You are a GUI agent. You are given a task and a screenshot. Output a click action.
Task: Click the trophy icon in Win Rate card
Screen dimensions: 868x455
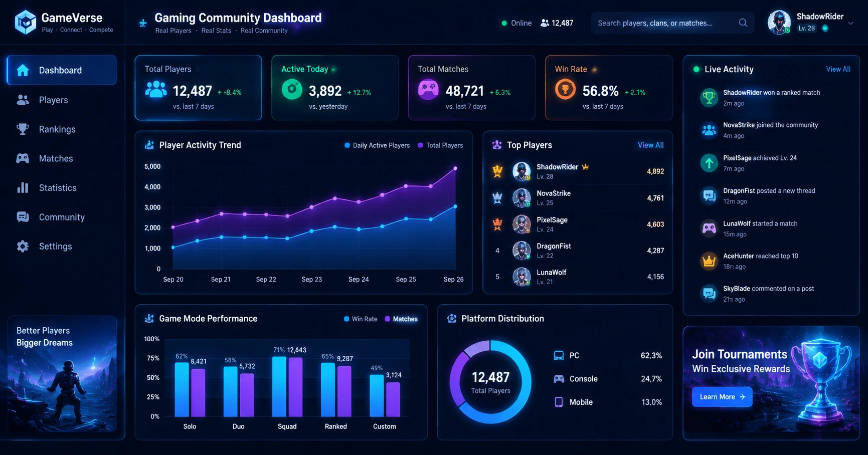click(565, 90)
